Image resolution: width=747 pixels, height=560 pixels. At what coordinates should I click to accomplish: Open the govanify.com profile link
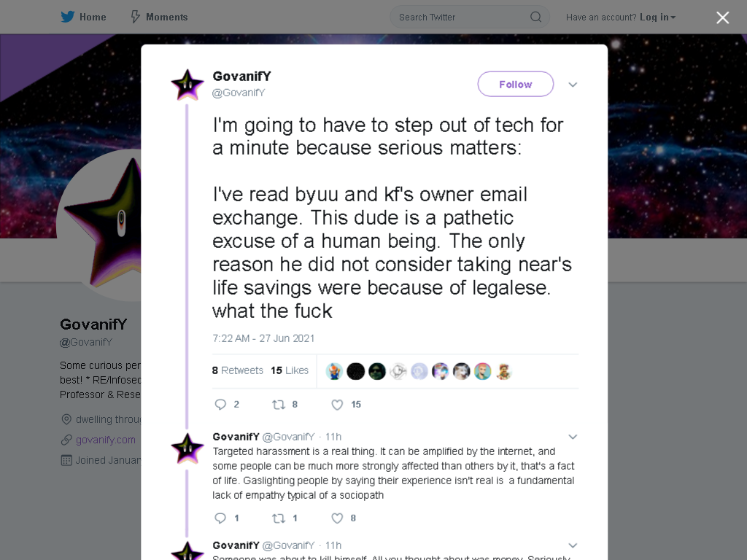point(105,440)
